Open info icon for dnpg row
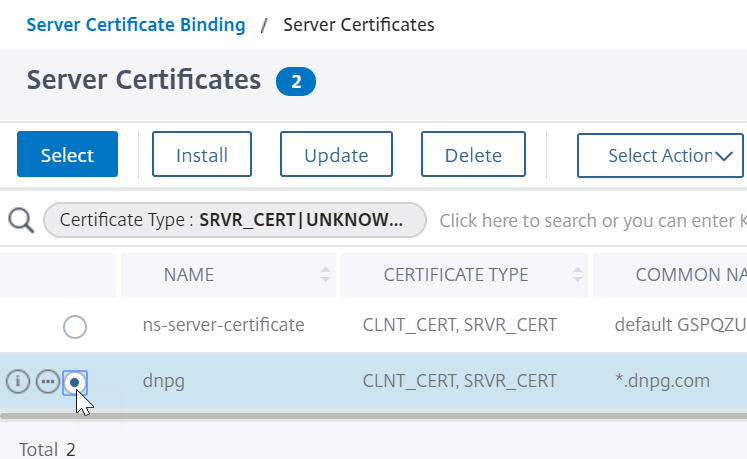This screenshot has height=459, width=747. point(18,381)
